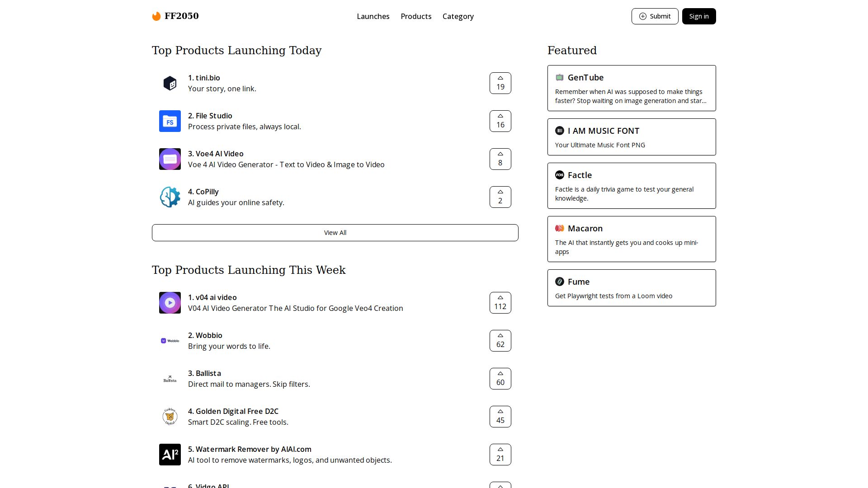The height and width of the screenshot is (488, 868).
Task: Upvote tini.bio with 19 votes
Action: (x=500, y=83)
